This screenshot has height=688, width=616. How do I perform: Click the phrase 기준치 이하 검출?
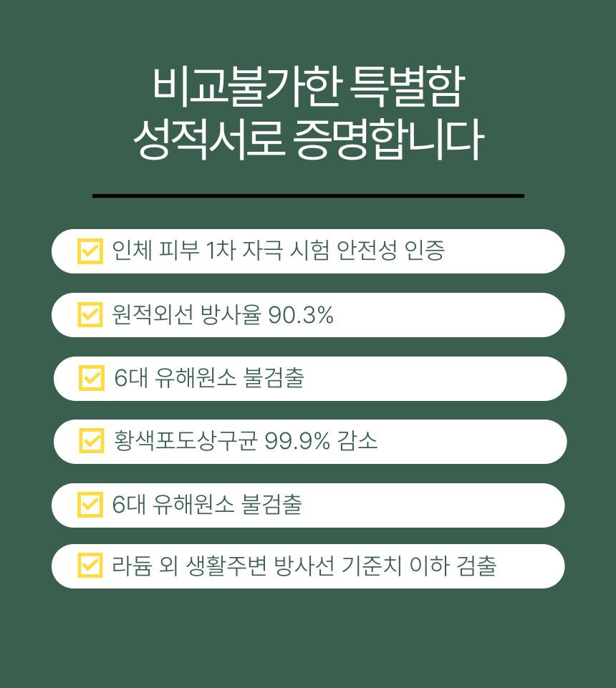[x=419, y=566]
